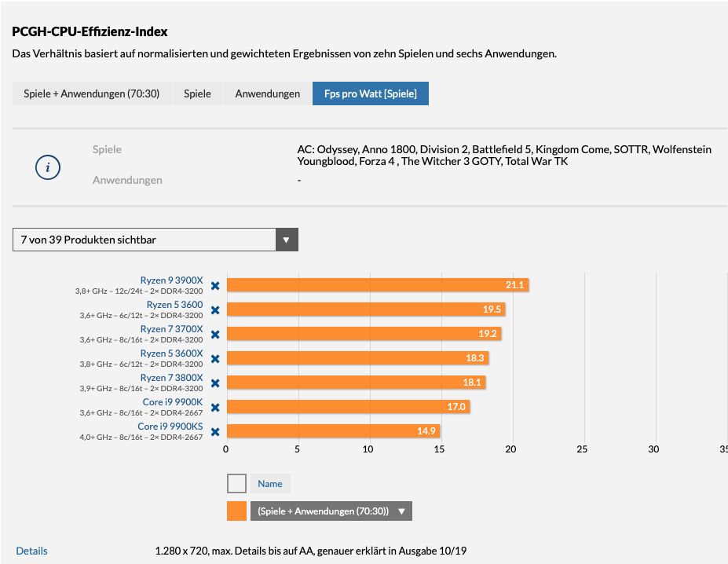Switch to Spiele + Anwendungen (70:30) tab

[x=92, y=93]
